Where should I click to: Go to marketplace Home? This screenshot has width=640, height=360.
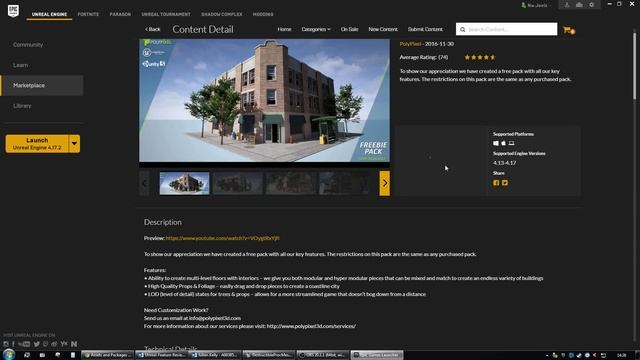(x=284, y=29)
